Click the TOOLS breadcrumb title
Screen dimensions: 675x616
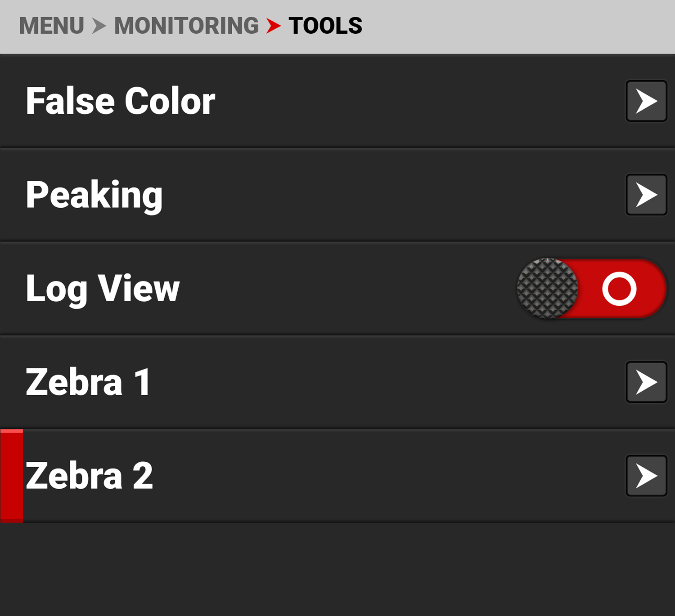click(325, 26)
